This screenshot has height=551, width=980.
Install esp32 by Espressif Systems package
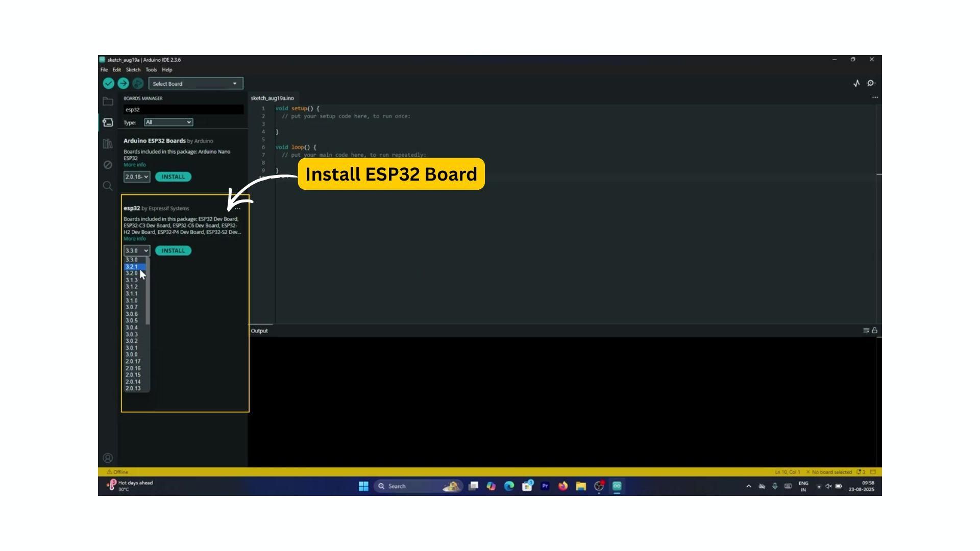173,251
